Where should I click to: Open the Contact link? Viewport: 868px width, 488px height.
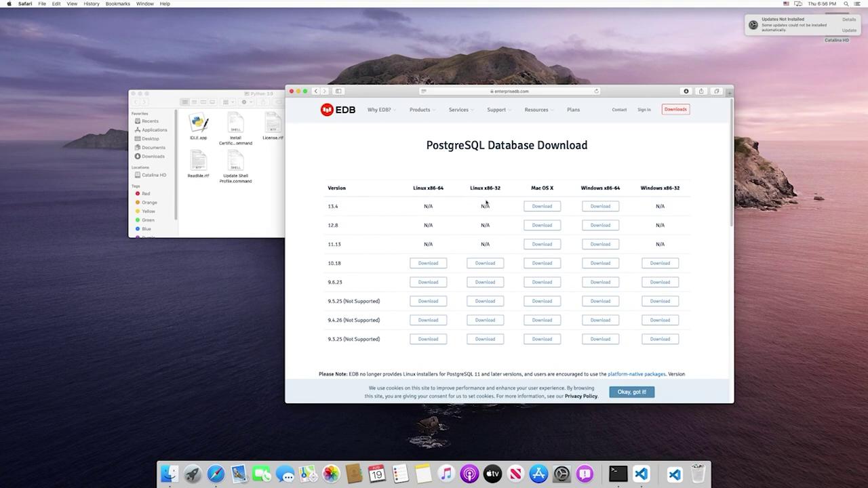click(x=619, y=110)
